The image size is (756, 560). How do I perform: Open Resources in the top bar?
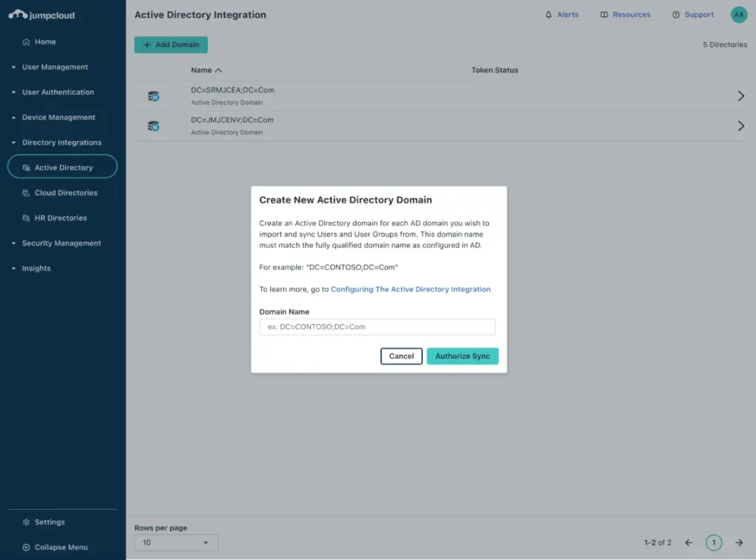pos(631,15)
